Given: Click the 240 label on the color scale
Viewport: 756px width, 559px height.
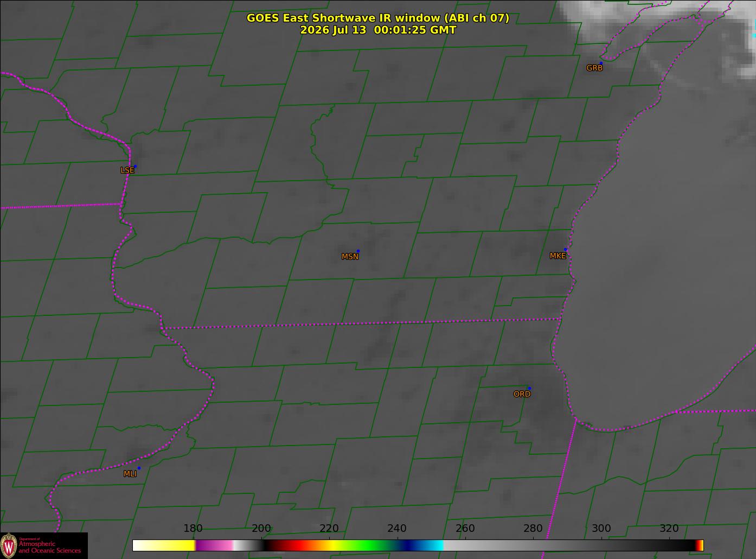Looking at the screenshot, I should [397, 529].
